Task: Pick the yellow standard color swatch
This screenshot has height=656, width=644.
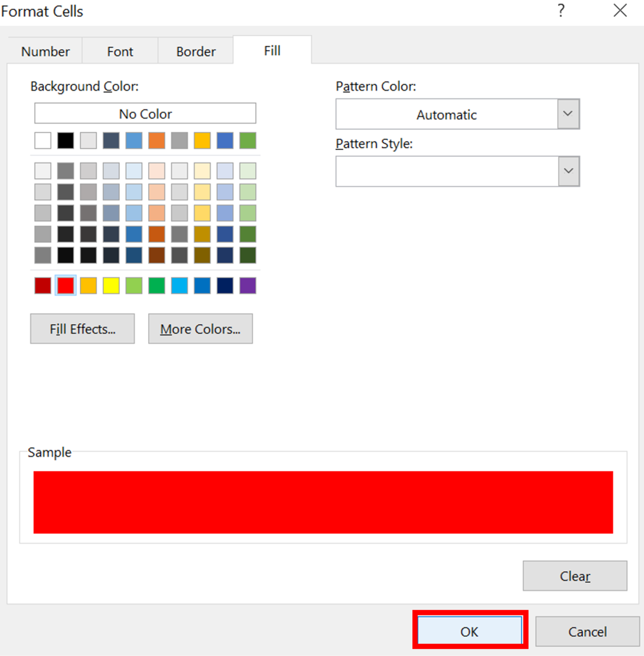Action: pyautogui.click(x=111, y=285)
